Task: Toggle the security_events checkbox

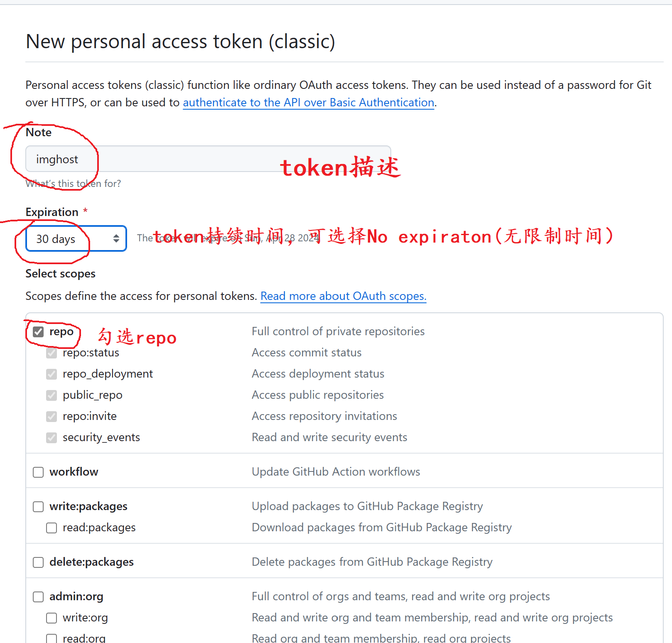Action: tap(51, 437)
